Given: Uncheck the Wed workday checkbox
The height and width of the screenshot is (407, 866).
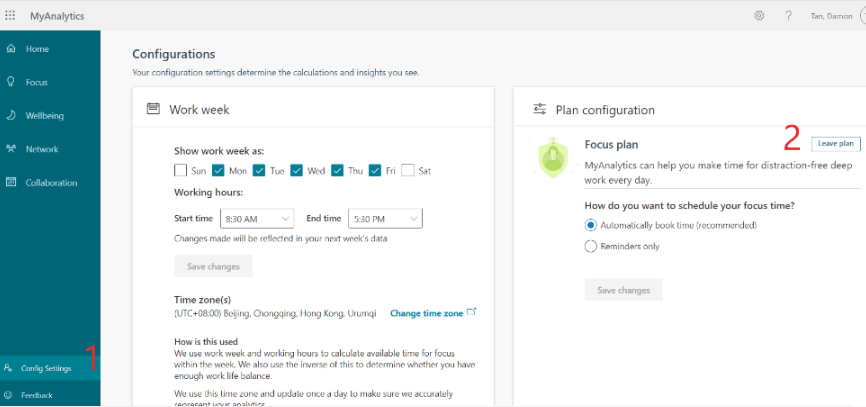Looking at the screenshot, I should click(297, 170).
